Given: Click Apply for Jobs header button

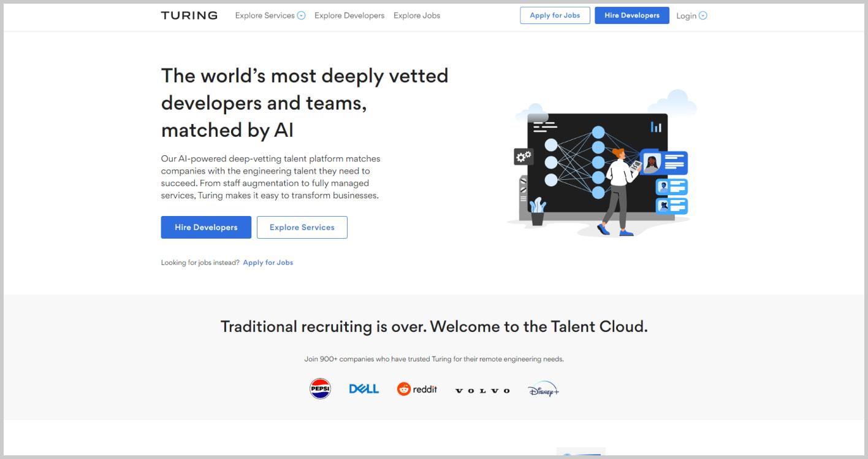Looking at the screenshot, I should 555,15.
